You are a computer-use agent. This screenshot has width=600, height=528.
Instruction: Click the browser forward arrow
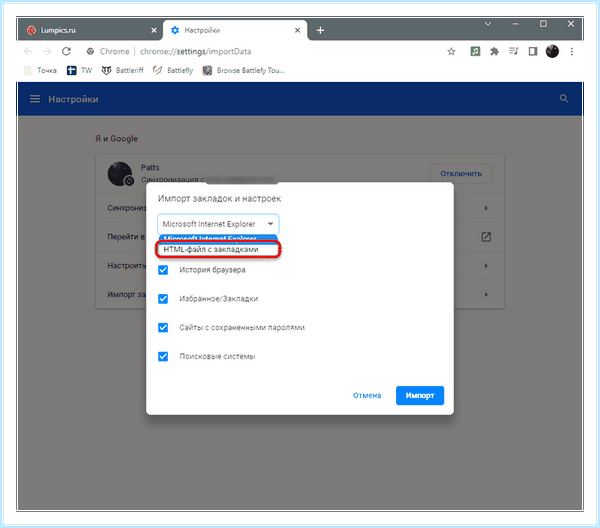coord(47,51)
